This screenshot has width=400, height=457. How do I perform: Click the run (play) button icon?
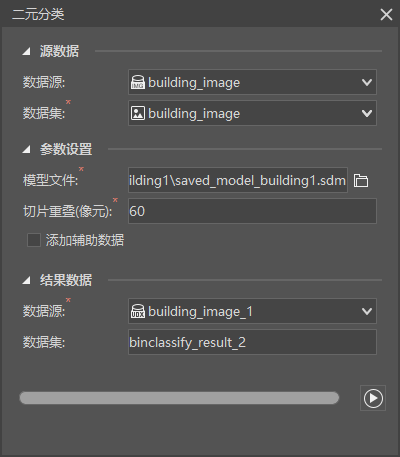coord(373,398)
